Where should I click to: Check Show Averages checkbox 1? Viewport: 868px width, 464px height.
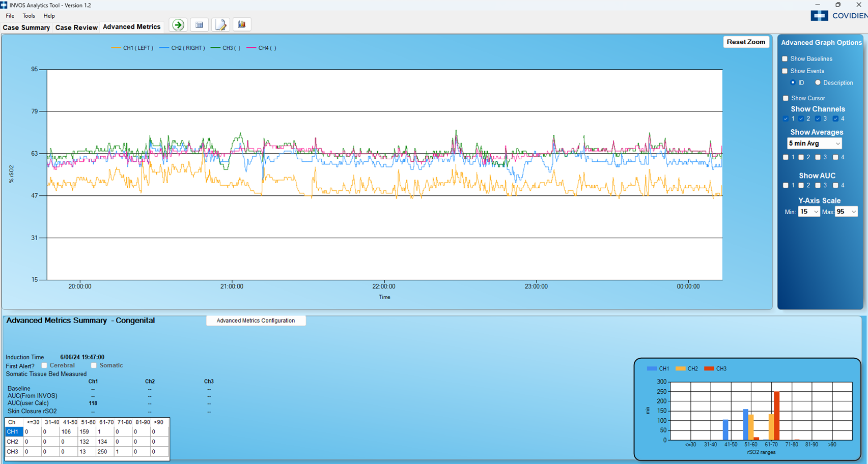(x=786, y=158)
